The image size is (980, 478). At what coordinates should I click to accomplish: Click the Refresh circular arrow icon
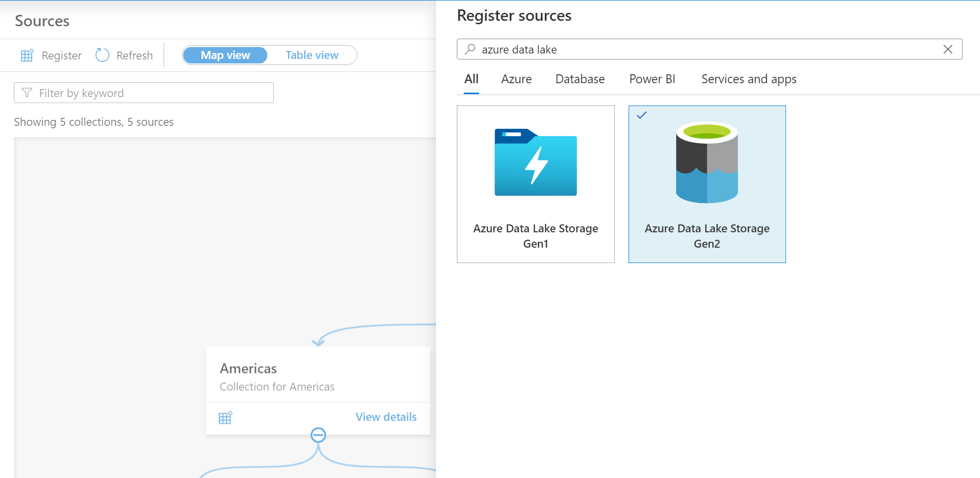tap(102, 55)
